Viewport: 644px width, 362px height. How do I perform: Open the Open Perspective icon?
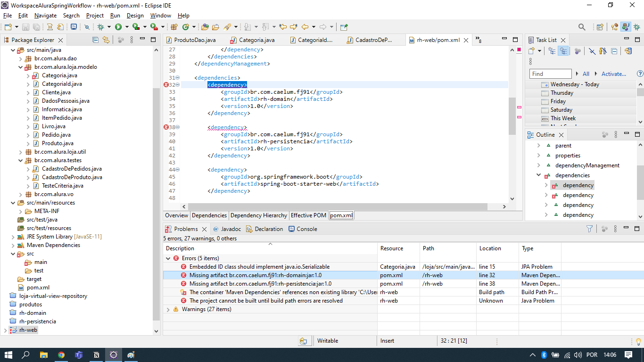click(x=600, y=27)
